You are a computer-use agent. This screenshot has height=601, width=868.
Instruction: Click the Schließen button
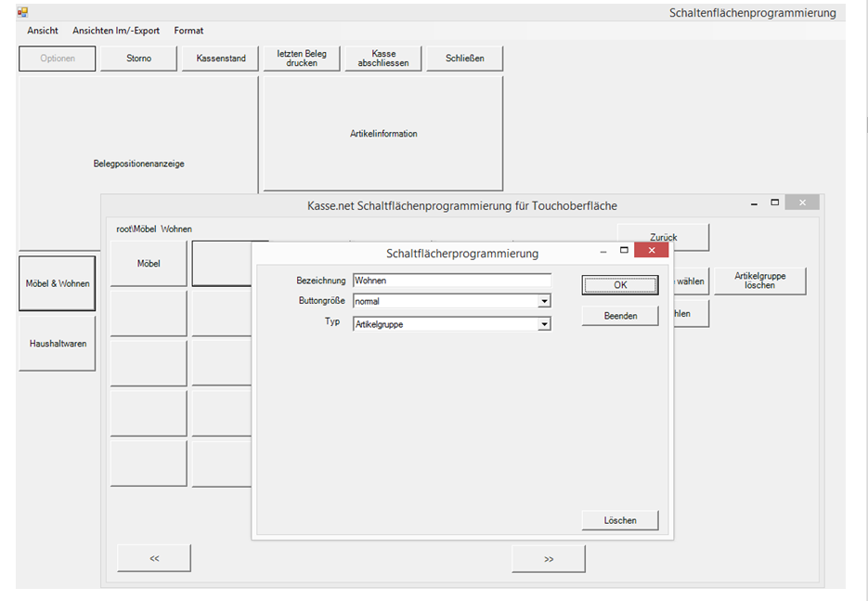point(464,59)
